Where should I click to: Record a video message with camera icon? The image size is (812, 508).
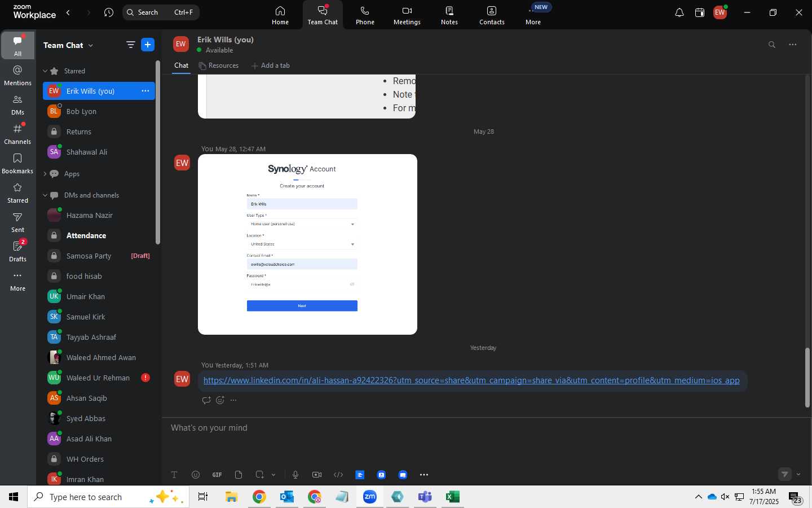(317, 475)
